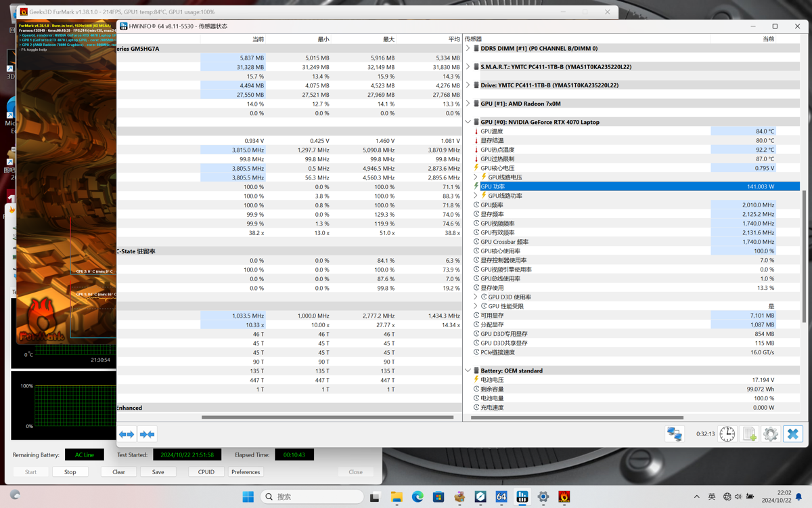Screen dimensions: 812x508
Task: Expand the Drive: YMTC PC411-1TB-B group
Action: point(468,85)
